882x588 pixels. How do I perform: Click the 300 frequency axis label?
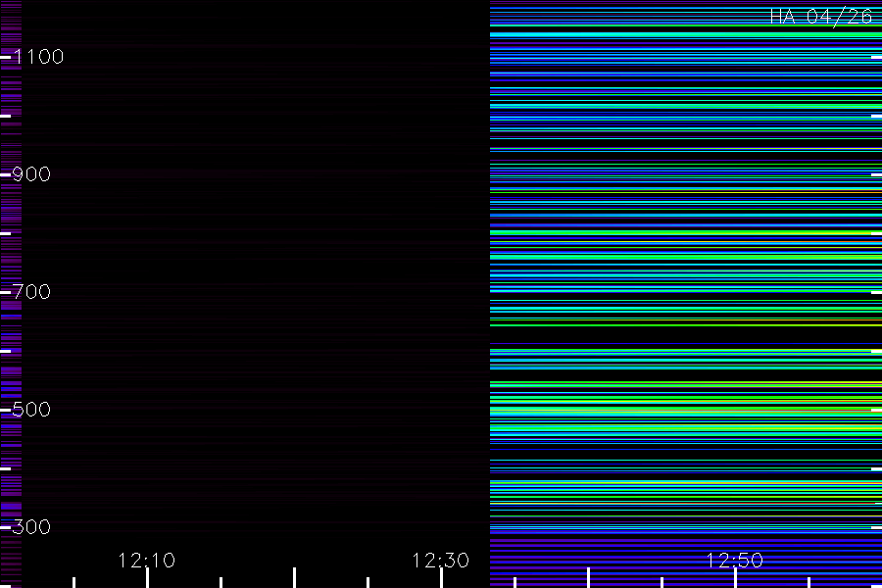[x=31, y=527]
